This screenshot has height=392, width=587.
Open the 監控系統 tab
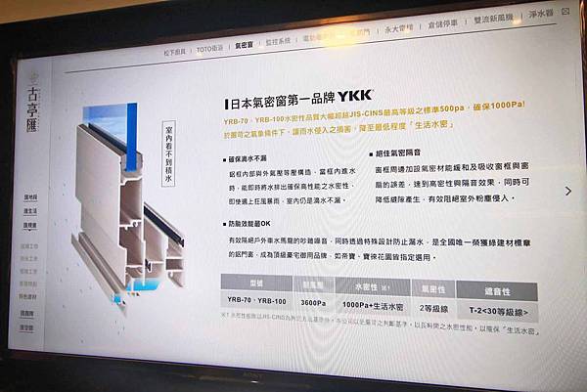tap(278, 41)
